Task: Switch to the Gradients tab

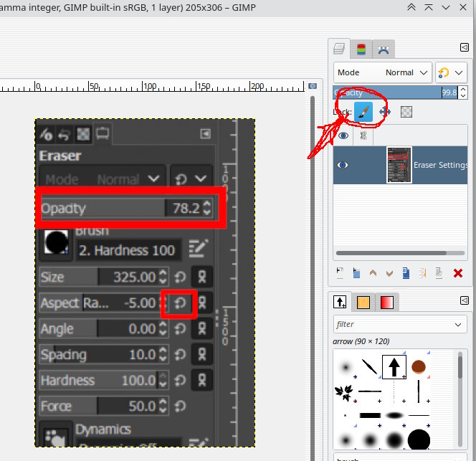Action: coord(387,303)
